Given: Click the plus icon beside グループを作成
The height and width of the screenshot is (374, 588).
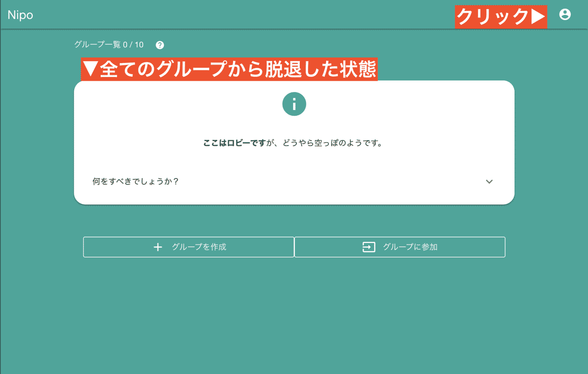Looking at the screenshot, I should (158, 247).
